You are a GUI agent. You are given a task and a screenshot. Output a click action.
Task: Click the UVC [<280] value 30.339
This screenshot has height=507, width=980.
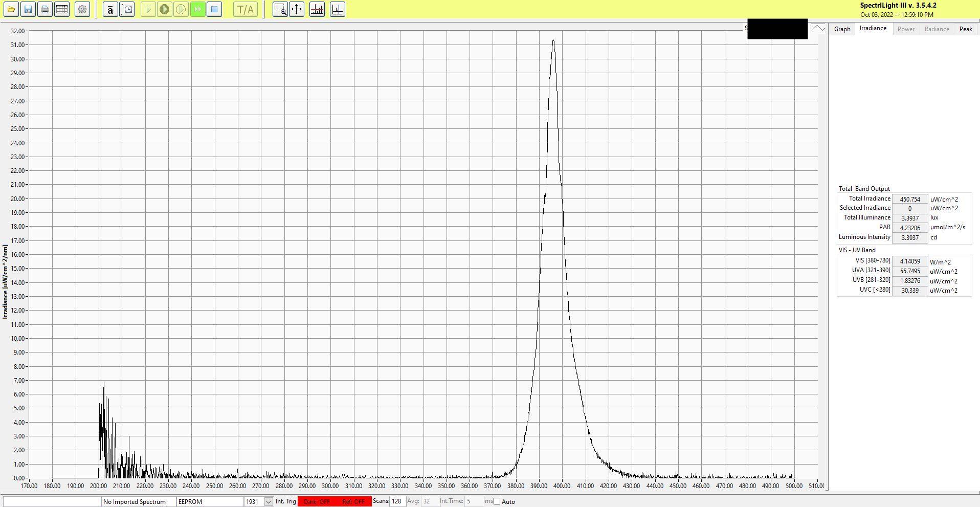[910, 291]
